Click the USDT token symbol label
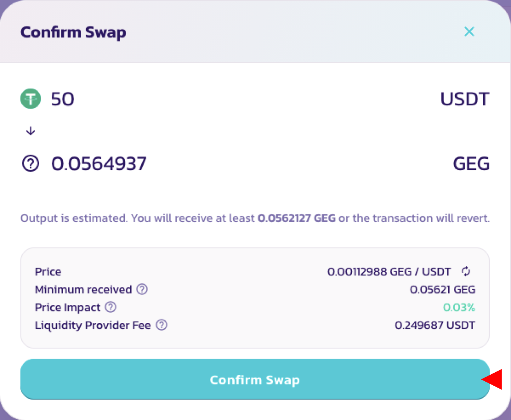511x420 pixels. (x=465, y=99)
